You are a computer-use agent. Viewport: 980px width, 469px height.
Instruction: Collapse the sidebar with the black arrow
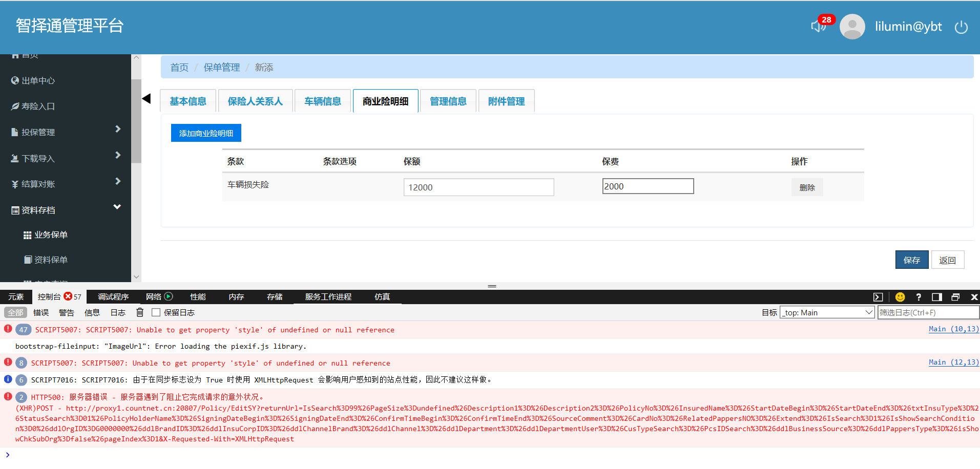click(147, 99)
